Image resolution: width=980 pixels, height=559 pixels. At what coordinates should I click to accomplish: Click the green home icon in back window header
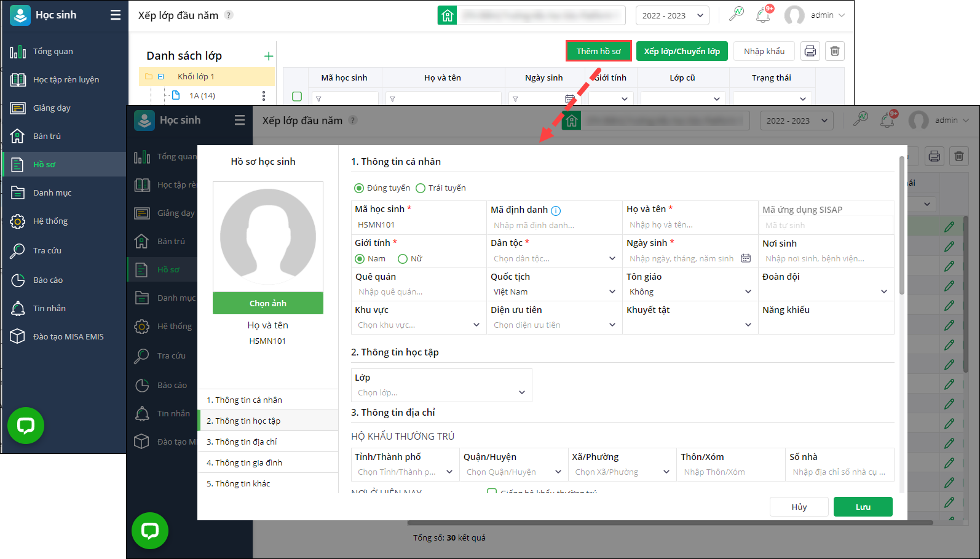[448, 15]
